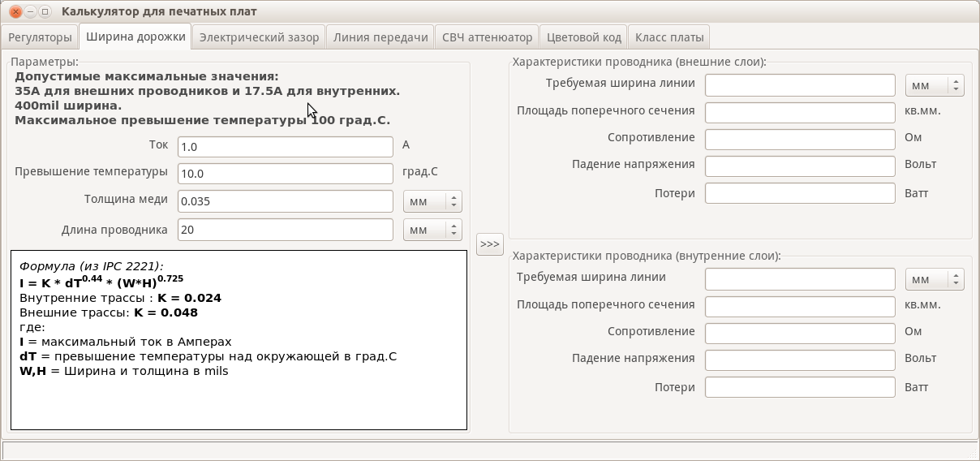Image resolution: width=980 pixels, height=461 pixels.
Task: Click 'W,H = Ширина и толщина в mils' text
Action: tap(124, 371)
